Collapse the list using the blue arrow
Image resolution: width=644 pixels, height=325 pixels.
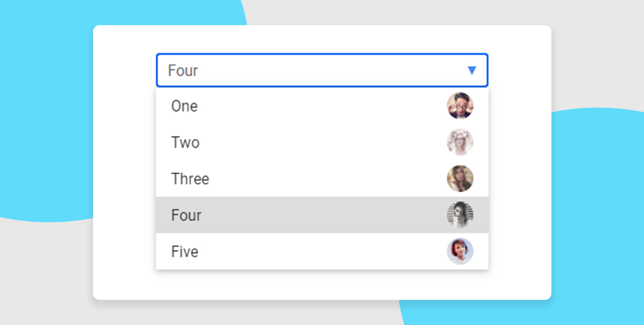tap(472, 71)
